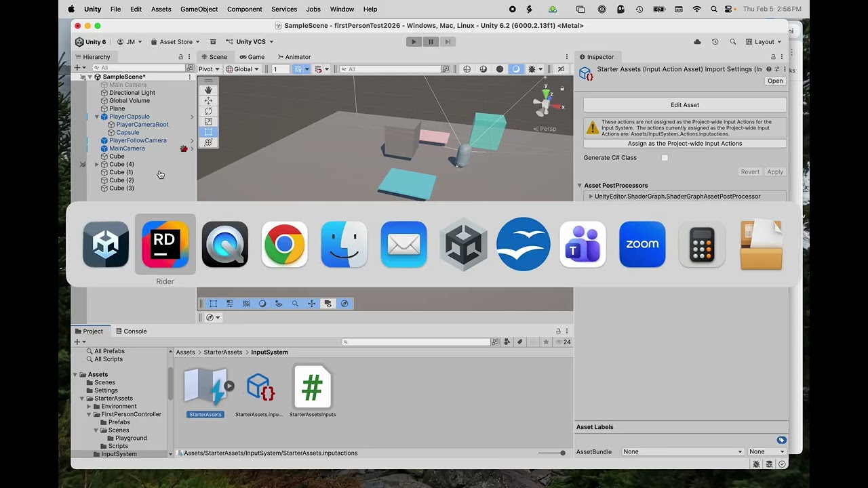Click the Play button
868x488 pixels.
tap(414, 42)
